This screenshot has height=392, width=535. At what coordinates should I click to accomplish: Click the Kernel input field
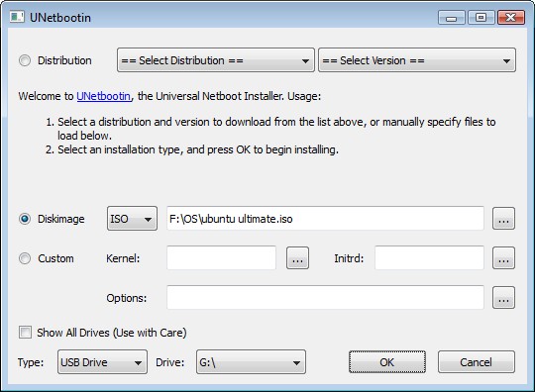pos(222,257)
